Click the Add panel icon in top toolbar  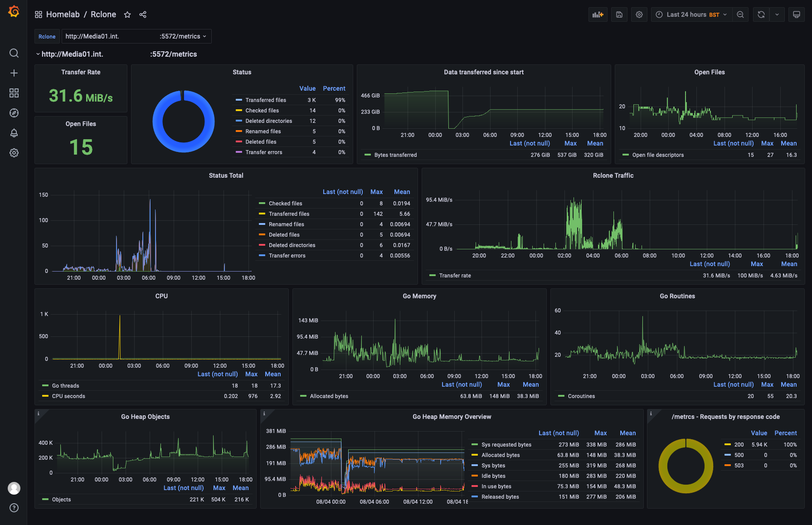(x=598, y=15)
